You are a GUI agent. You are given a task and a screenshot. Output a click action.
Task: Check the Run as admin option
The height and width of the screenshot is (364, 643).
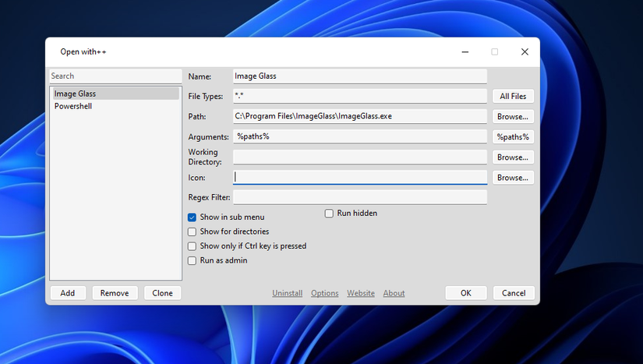click(x=192, y=260)
